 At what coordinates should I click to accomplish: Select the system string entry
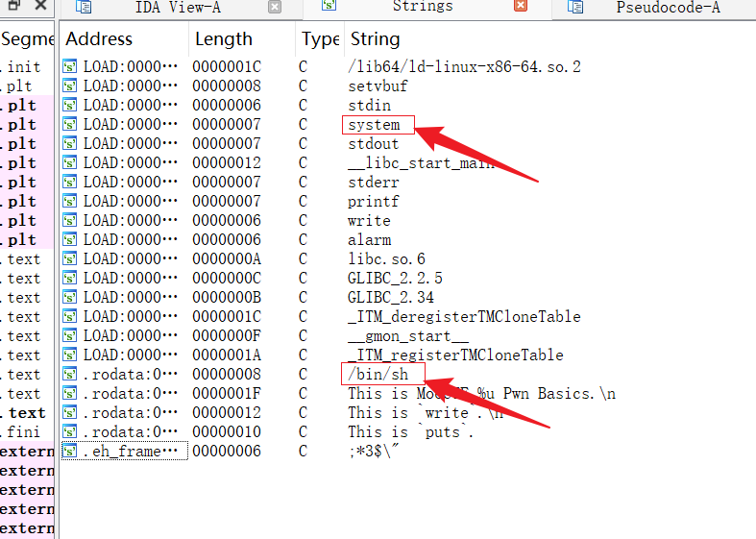point(374,124)
